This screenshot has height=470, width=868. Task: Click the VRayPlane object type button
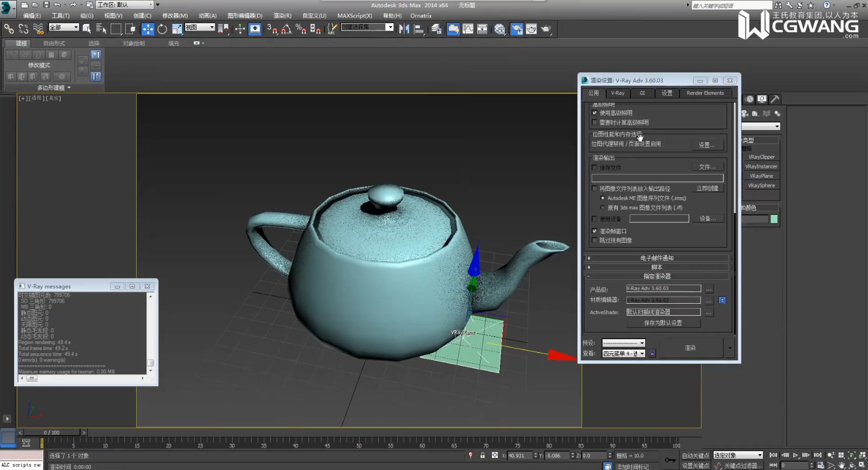pyautogui.click(x=761, y=176)
